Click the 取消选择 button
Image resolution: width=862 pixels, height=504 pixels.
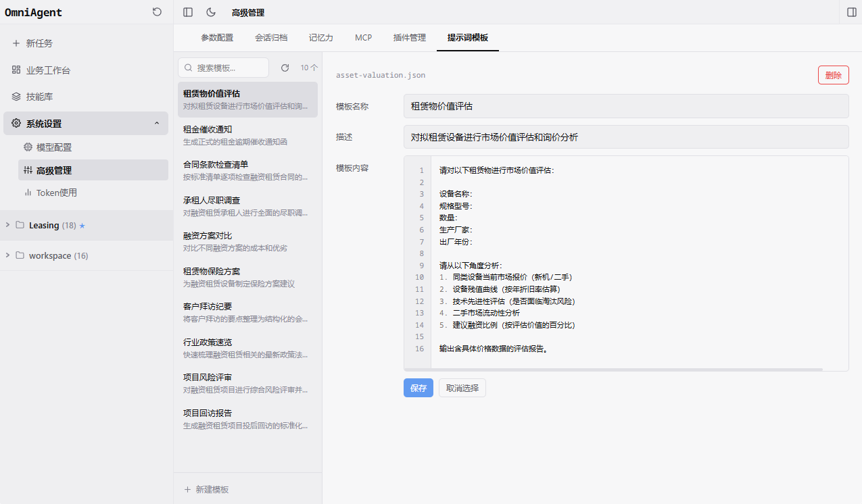[x=462, y=388]
